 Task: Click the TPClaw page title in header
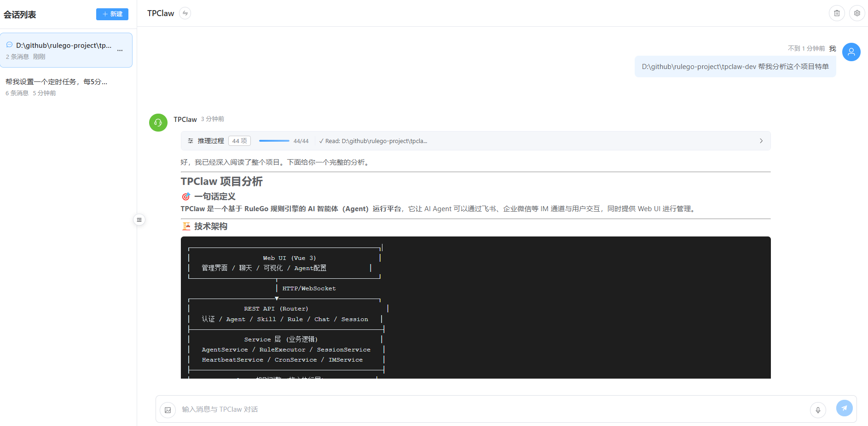[x=161, y=13]
